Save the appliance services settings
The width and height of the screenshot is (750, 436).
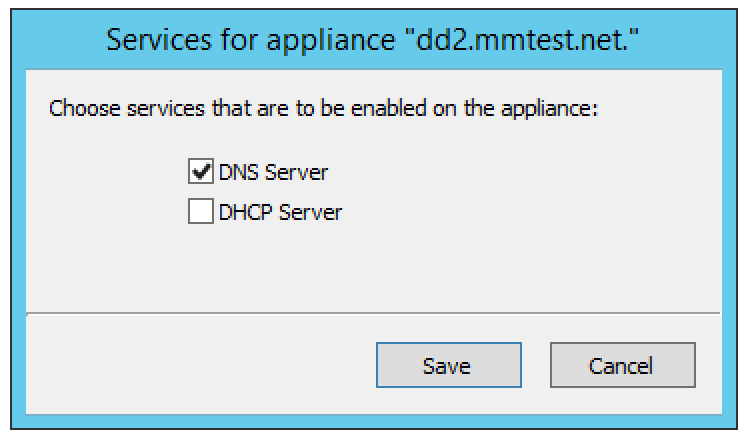click(449, 365)
